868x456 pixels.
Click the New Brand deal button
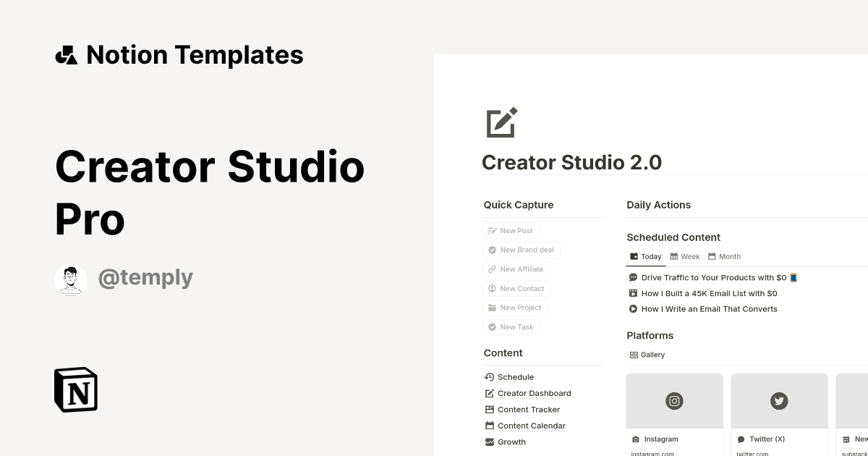521,250
